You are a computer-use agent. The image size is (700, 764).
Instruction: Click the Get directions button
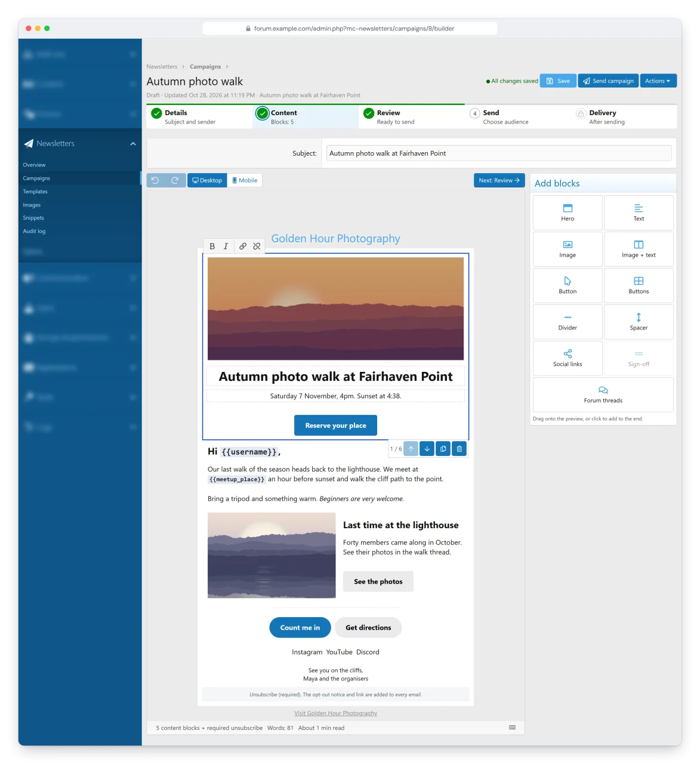click(368, 627)
